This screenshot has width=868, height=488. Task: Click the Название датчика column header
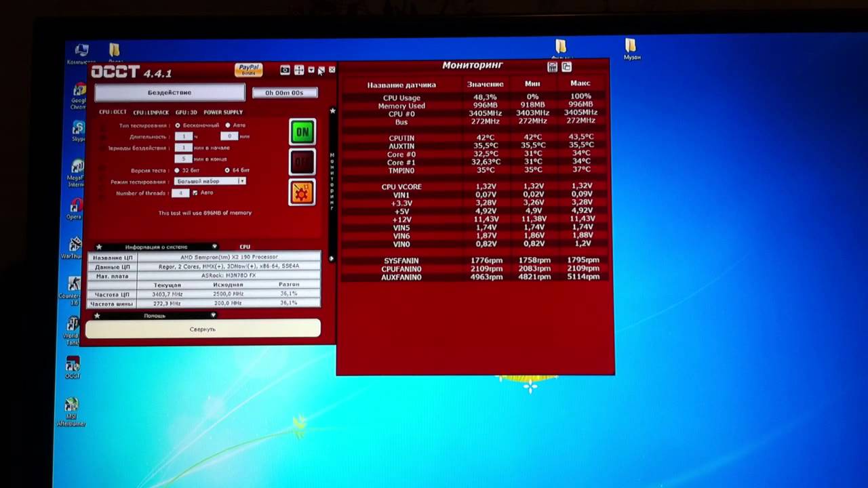coord(401,85)
